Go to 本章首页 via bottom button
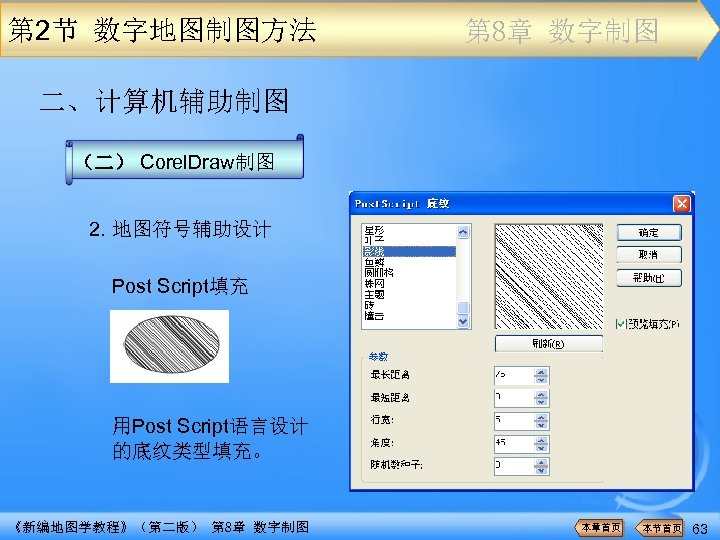This screenshot has width=720, height=540. tap(599, 528)
